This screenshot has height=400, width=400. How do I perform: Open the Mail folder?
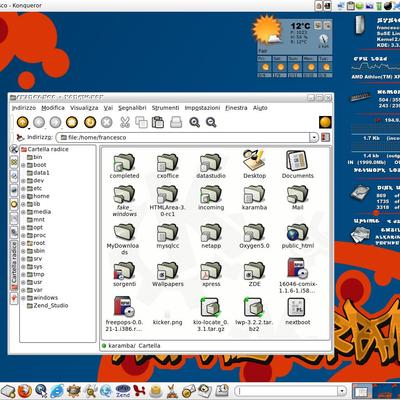coord(297,198)
